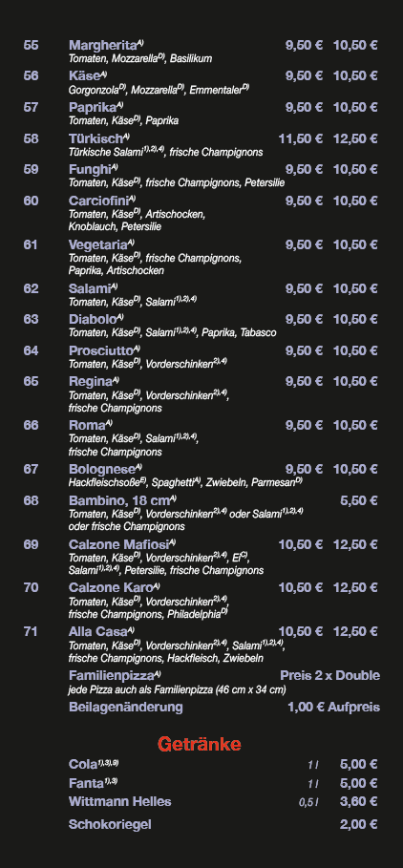
Task: Select Calzone Mafiosi title
Action: click(122, 544)
